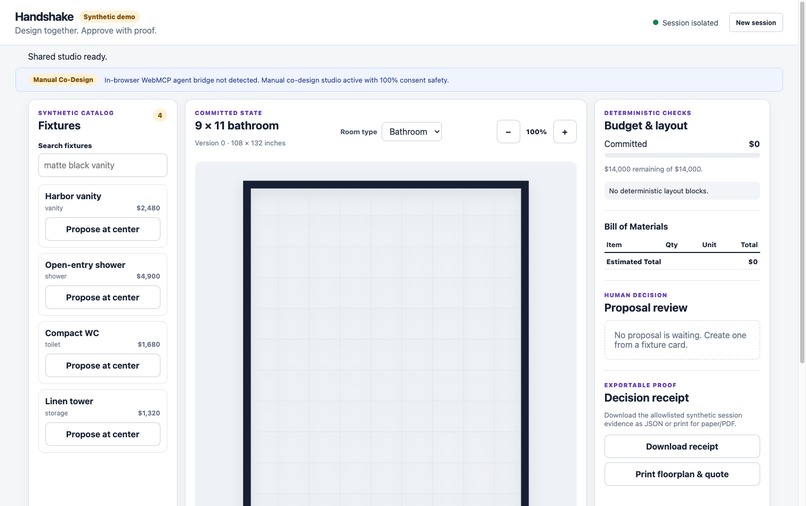The height and width of the screenshot is (506, 806).
Task: Click Download receipt button
Action: 682,446
